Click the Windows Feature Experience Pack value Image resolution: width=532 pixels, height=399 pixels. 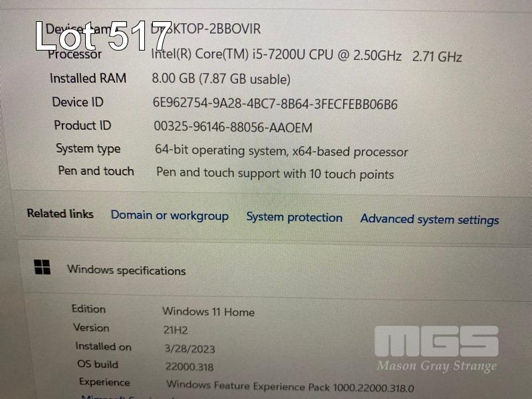290,386
